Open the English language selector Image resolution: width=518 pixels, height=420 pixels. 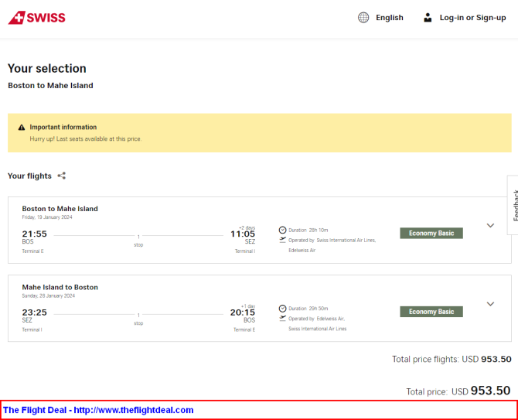tap(390, 18)
